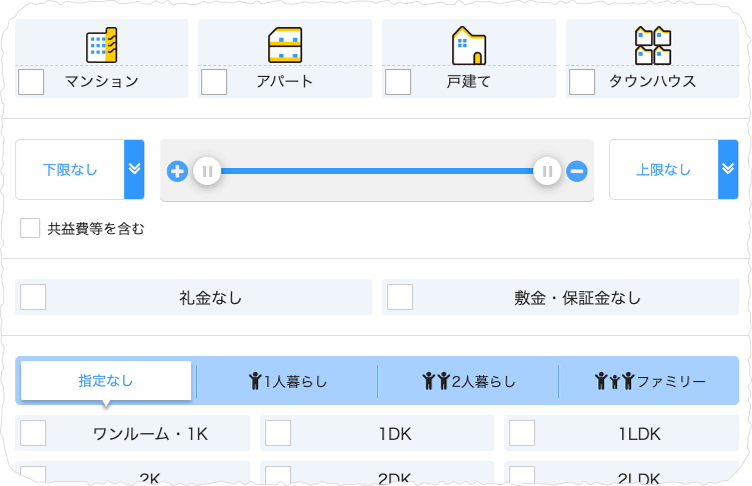This screenshot has width=752, height=486.
Task: Click the マンション building icon
Action: pyautogui.click(x=102, y=45)
